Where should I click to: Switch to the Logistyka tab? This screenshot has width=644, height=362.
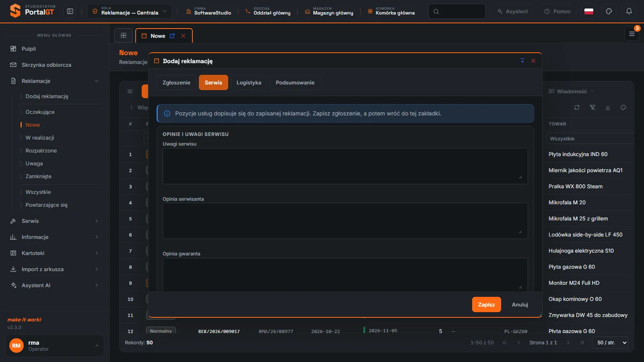coord(249,82)
